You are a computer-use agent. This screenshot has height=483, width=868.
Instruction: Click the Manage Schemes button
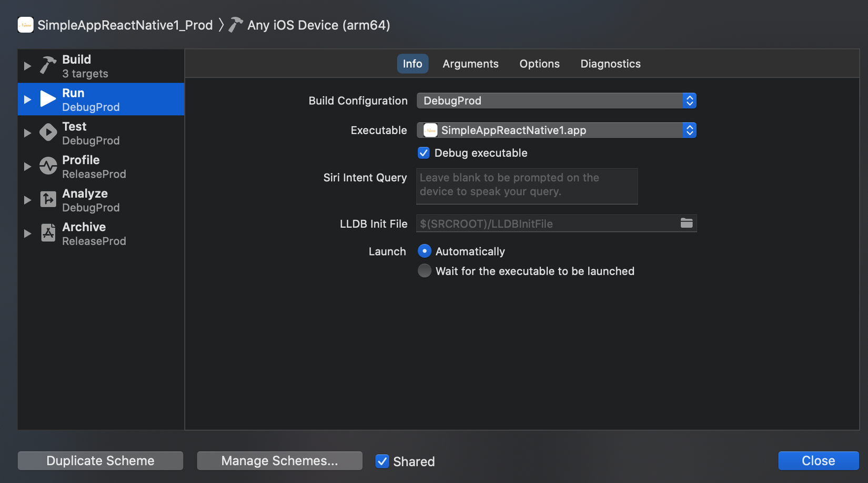(x=279, y=460)
